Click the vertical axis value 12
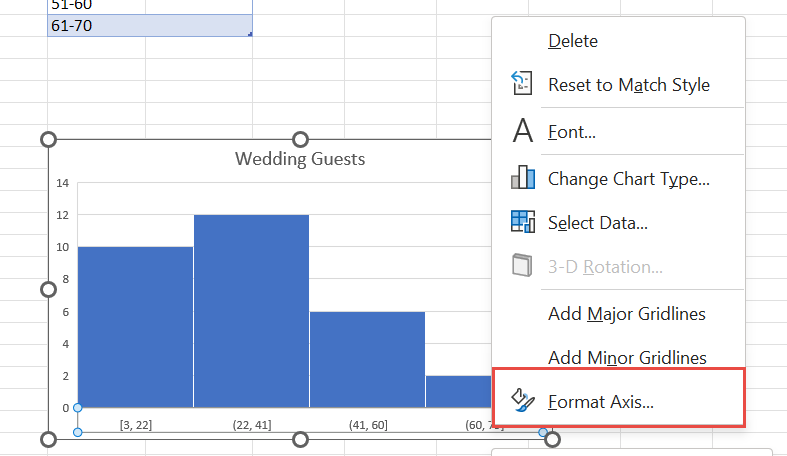Viewport: 787px width, 456px height. [x=62, y=215]
